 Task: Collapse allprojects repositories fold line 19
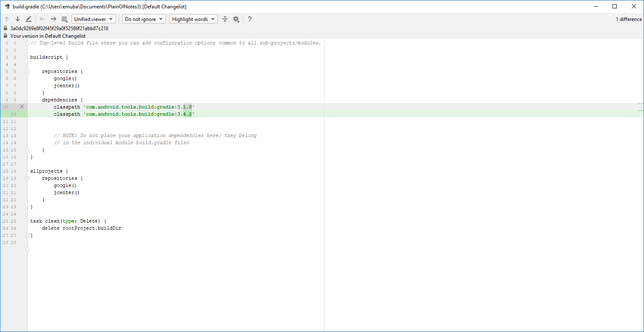tap(27, 178)
